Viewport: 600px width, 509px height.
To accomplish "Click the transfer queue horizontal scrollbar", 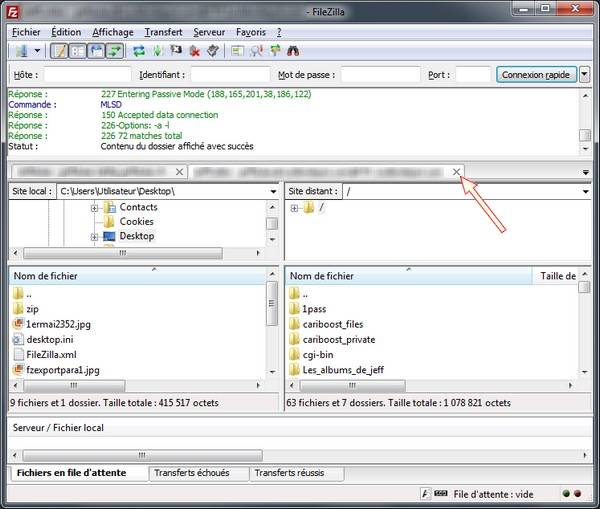I will click(142, 455).
